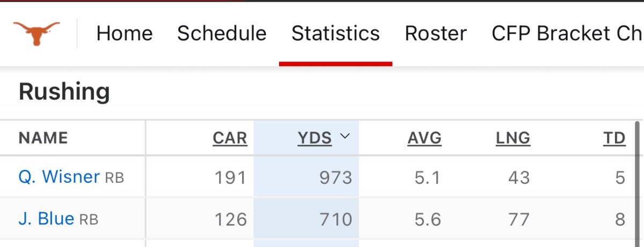Click the YDS sort arrow icon
Image resolution: width=644 pixels, height=247 pixels.
pyautogui.click(x=345, y=137)
